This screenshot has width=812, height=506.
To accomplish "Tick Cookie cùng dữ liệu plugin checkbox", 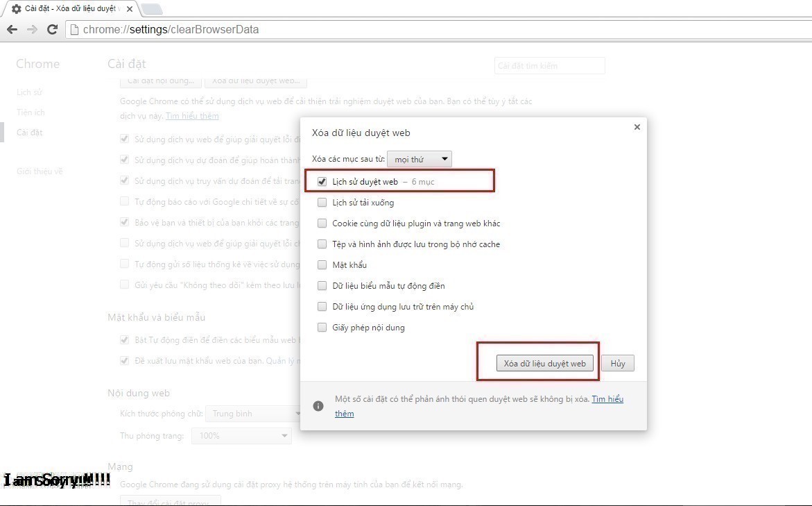I will coord(322,224).
